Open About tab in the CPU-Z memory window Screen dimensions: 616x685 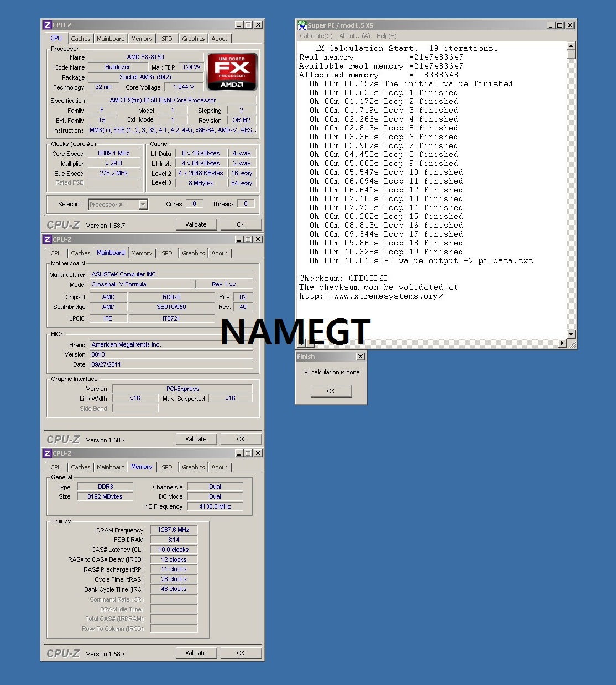click(220, 467)
